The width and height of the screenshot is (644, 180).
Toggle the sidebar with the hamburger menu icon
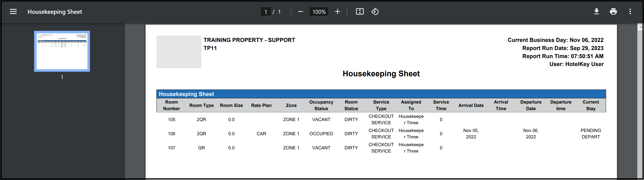click(13, 11)
